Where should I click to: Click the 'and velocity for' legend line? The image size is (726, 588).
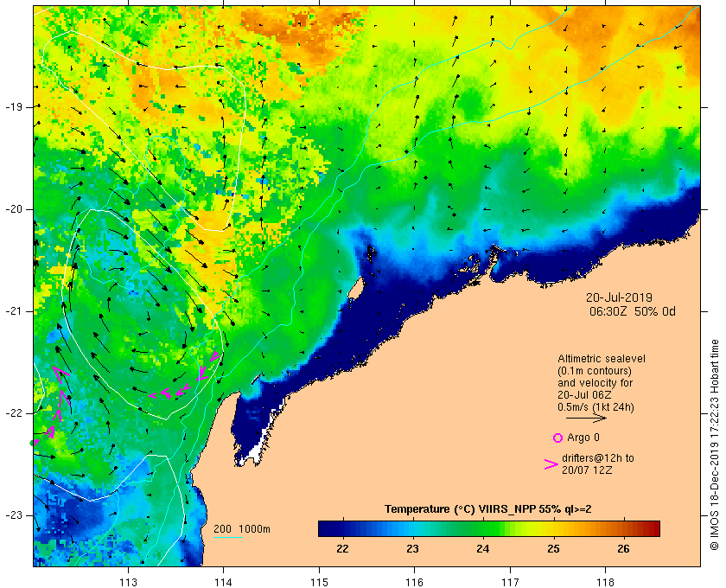pyautogui.click(x=595, y=383)
